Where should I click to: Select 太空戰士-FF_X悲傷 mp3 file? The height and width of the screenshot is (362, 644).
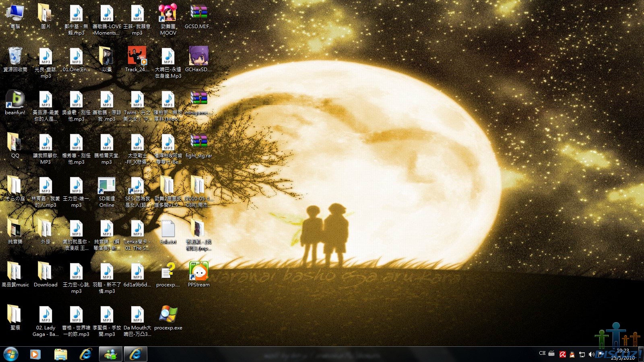138,149
